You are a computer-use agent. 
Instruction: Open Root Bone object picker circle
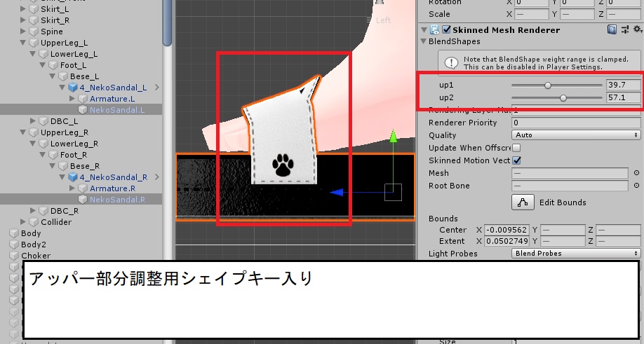[636, 186]
